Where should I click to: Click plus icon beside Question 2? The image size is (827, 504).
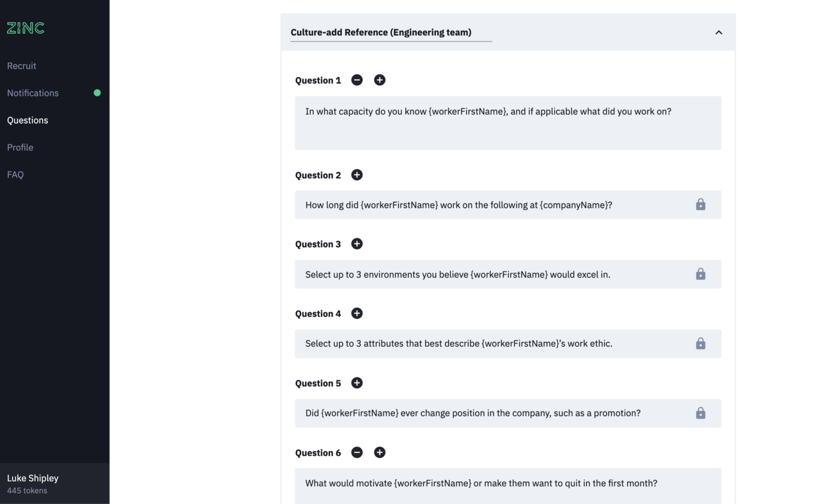[357, 175]
